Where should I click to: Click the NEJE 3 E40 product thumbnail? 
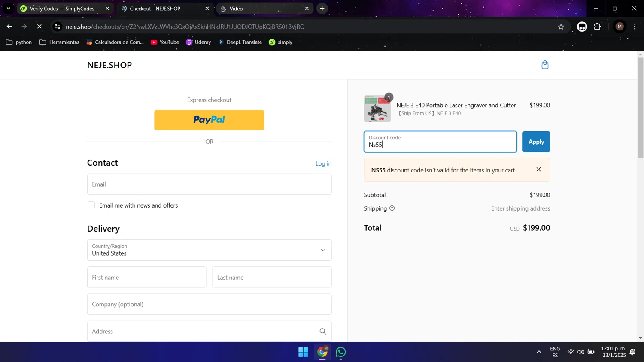377,109
